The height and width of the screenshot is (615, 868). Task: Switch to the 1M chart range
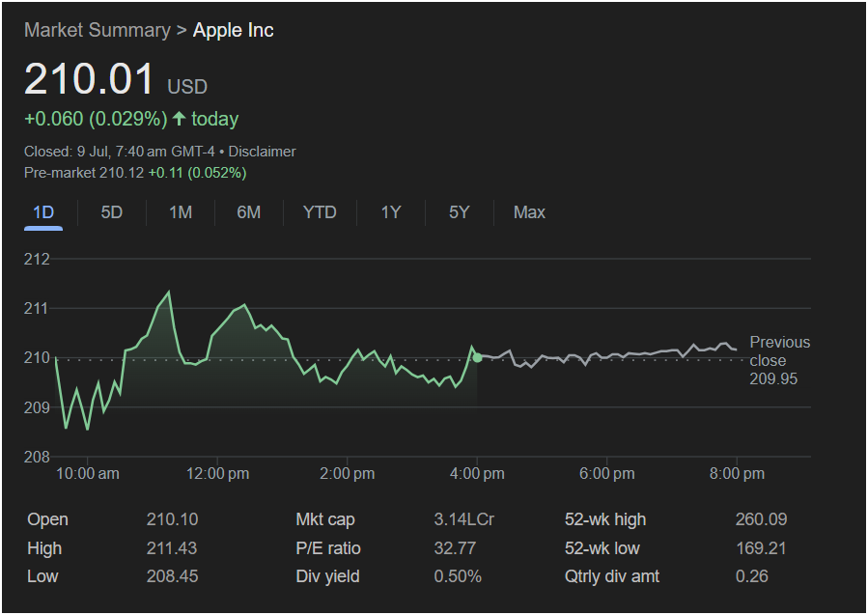point(181,212)
